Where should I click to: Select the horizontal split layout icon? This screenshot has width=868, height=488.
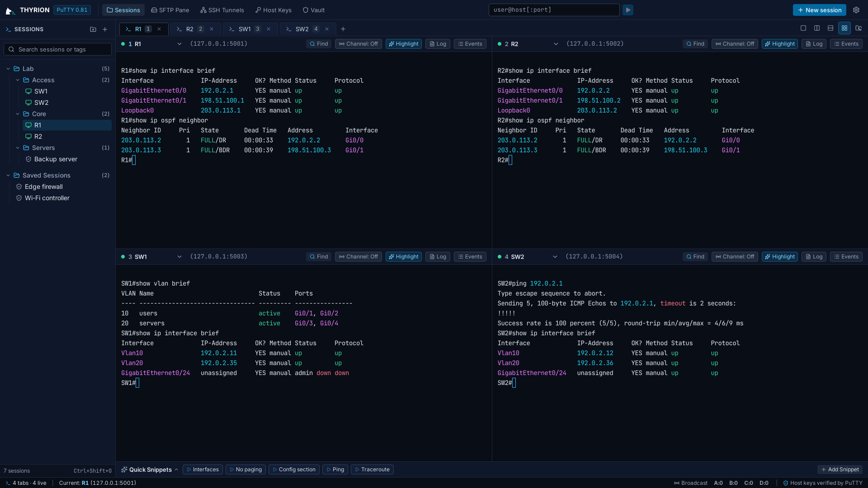click(x=830, y=28)
